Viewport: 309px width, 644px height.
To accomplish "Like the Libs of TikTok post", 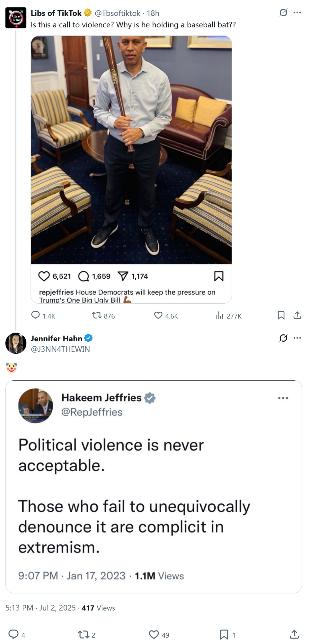I will pos(158,315).
